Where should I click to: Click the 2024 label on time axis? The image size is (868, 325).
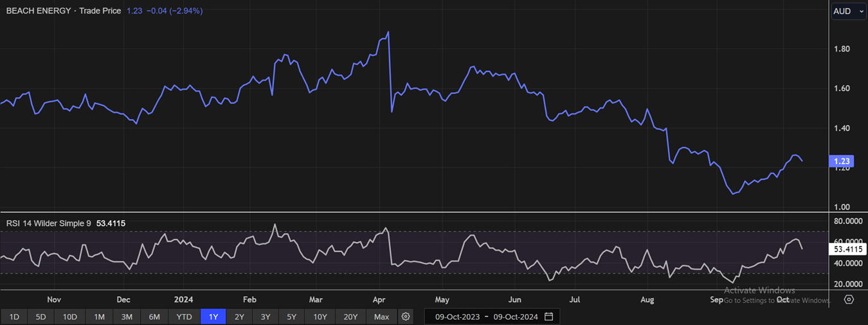pyautogui.click(x=183, y=300)
